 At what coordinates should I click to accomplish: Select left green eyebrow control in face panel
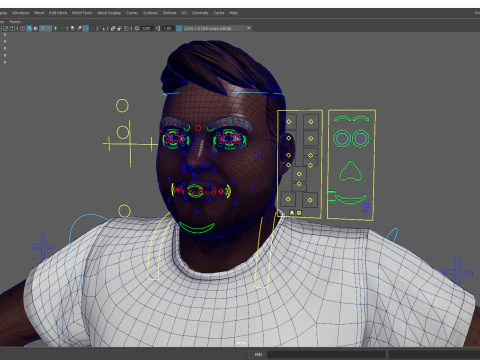pyautogui.click(x=342, y=119)
